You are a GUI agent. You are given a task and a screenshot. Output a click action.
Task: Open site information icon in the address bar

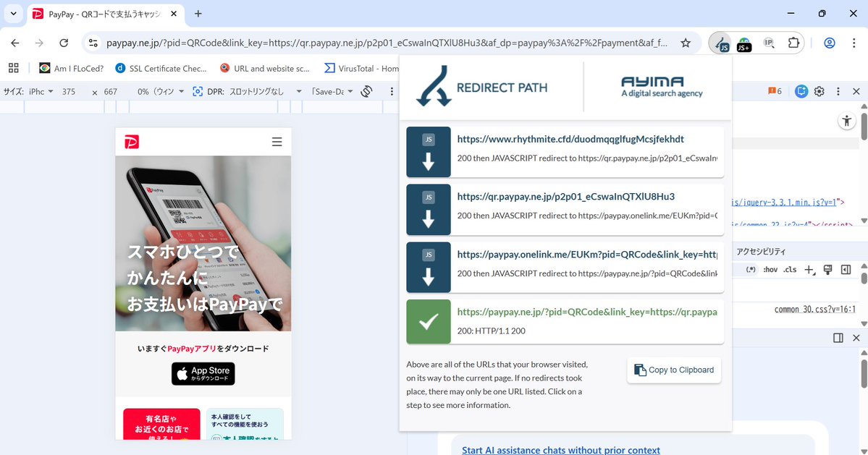pos(93,43)
